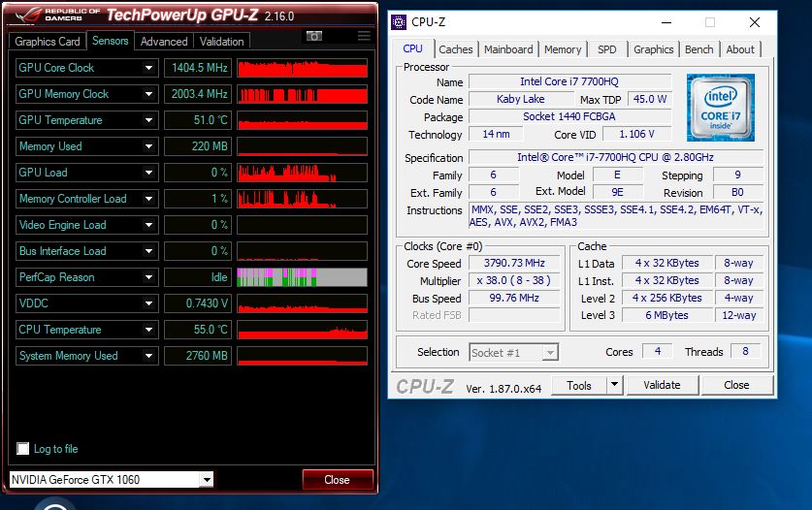Open the Mainboard tab in CPU-Z
The width and height of the screenshot is (812, 510).
click(x=508, y=49)
